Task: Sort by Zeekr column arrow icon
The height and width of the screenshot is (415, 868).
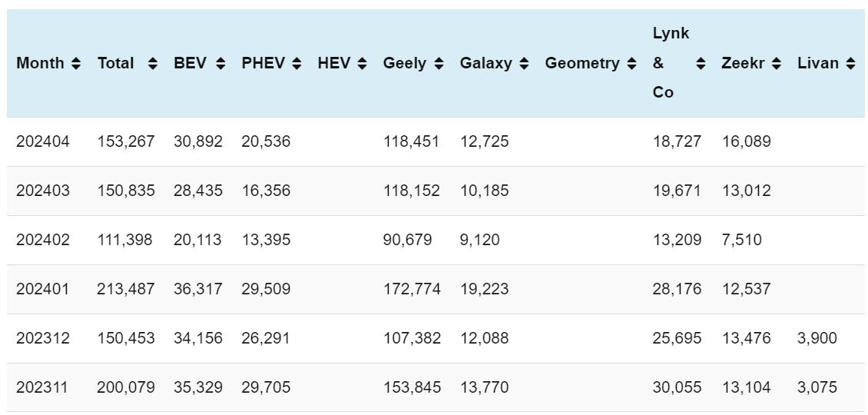Action: pyautogui.click(x=777, y=64)
